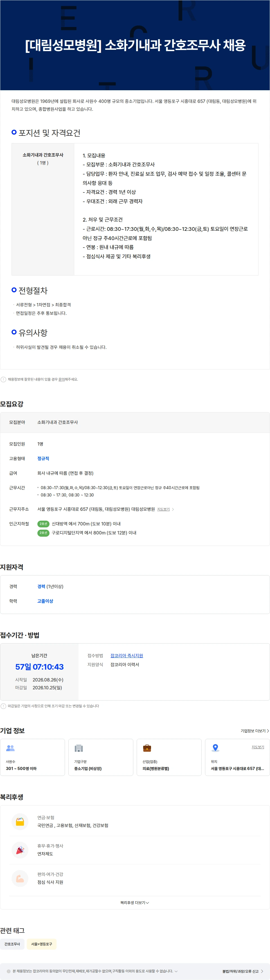The width and height of the screenshot is (270, 980).
Task: Click the 문의 link in the notice
Action: tap(61, 379)
